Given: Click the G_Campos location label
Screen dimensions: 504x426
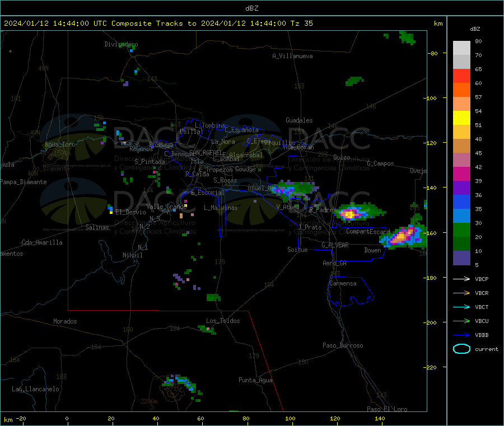Looking at the screenshot, I should coord(380,163).
